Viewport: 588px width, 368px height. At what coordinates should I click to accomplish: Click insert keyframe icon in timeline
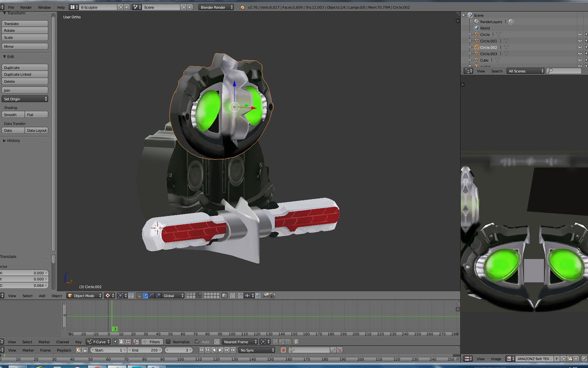point(333,350)
